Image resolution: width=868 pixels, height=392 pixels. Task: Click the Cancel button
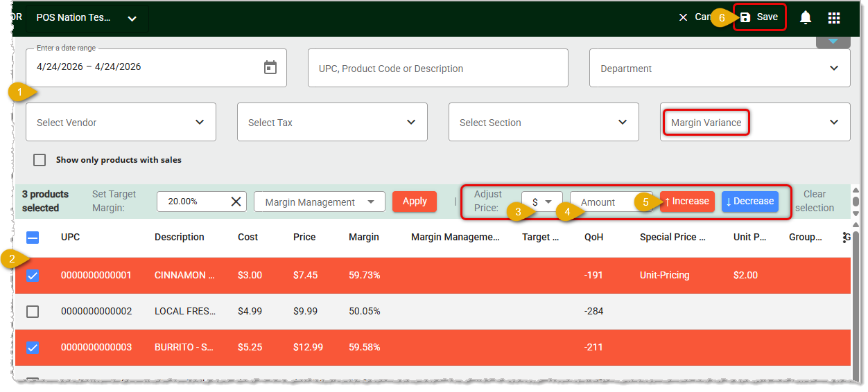coord(695,17)
